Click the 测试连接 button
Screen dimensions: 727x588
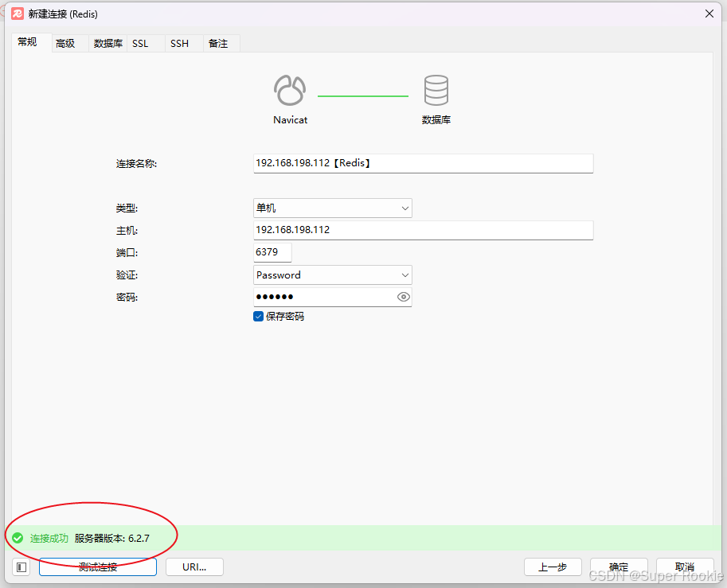coord(98,567)
